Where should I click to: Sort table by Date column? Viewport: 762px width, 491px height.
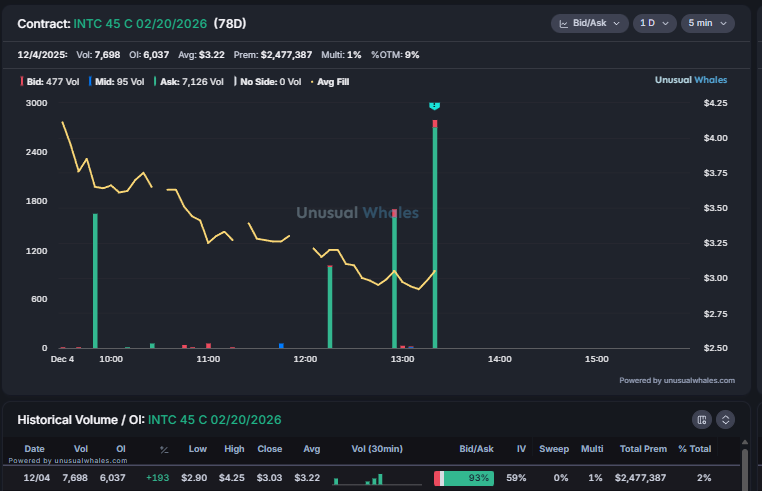pos(35,449)
